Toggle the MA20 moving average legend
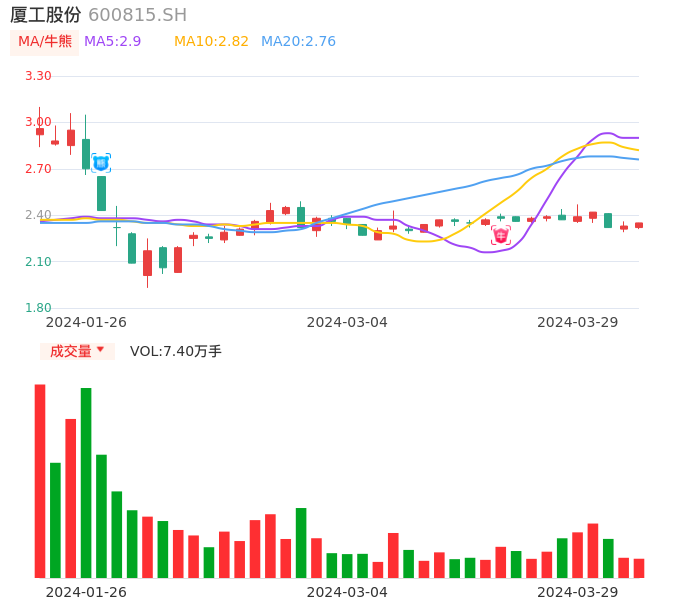This screenshot has height=606, width=686. point(298,41)
